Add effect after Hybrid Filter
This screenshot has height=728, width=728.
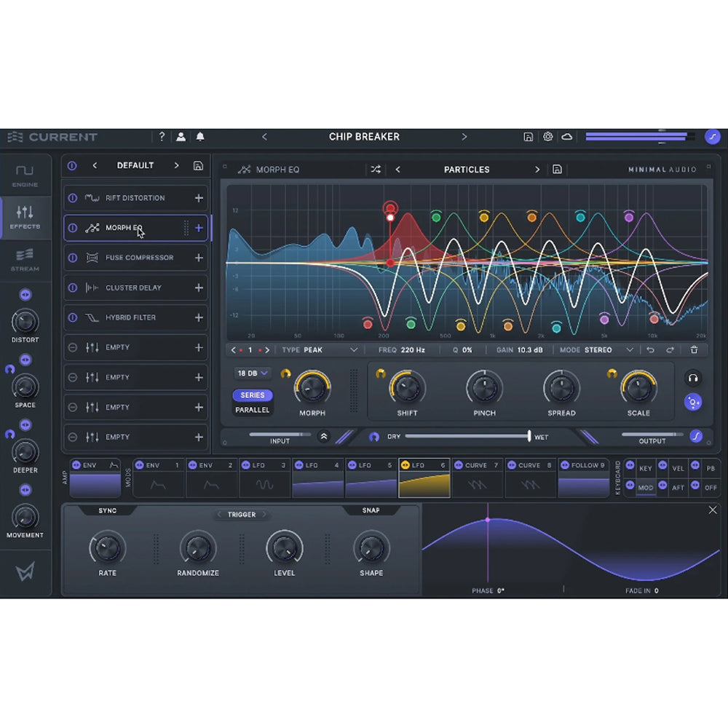pyautogui.click(x=199, y=317)
